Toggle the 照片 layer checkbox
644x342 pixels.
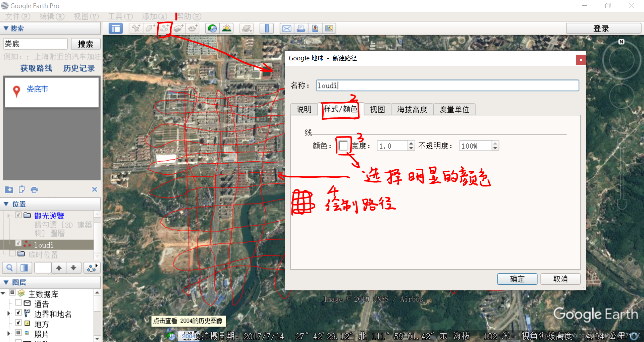tap(18, 333)
